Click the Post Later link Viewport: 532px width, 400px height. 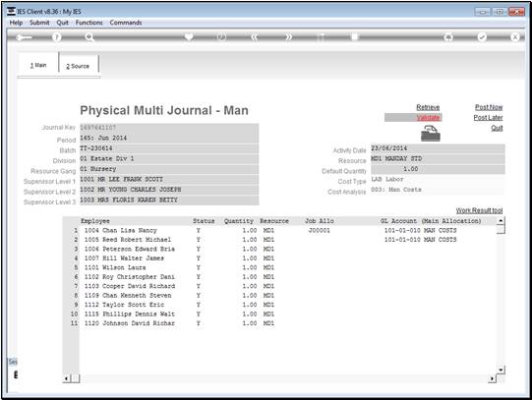(488, 117)
